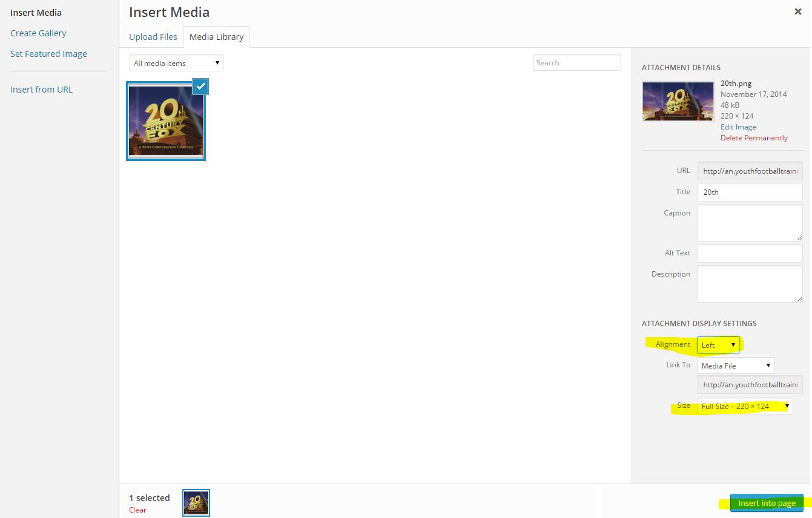Click the 220 × 124 dimensions text
812x518 pixels.
point(737,116)
